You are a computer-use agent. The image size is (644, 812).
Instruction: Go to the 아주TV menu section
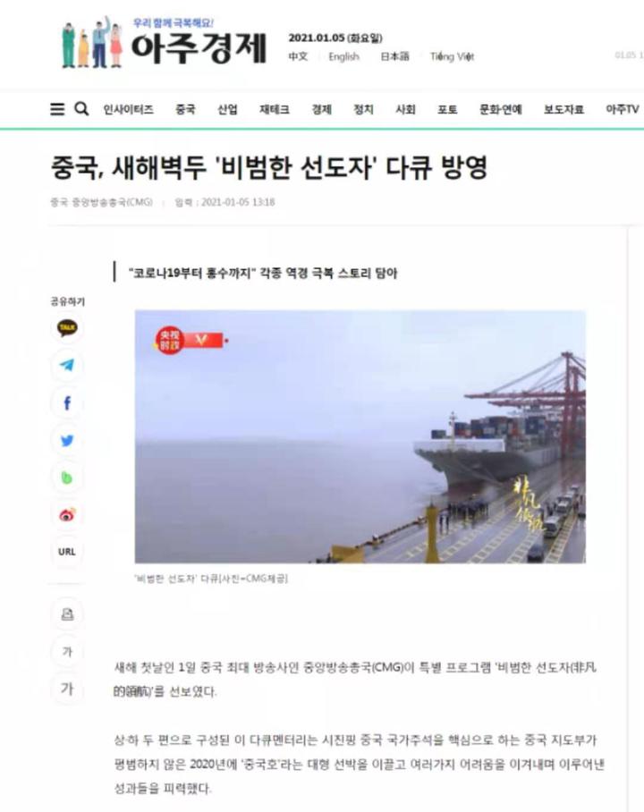tap(623, 109)
